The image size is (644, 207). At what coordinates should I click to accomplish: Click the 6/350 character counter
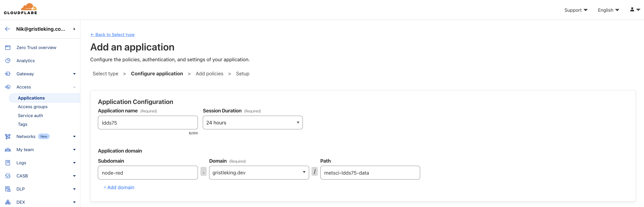pos(193,133)
